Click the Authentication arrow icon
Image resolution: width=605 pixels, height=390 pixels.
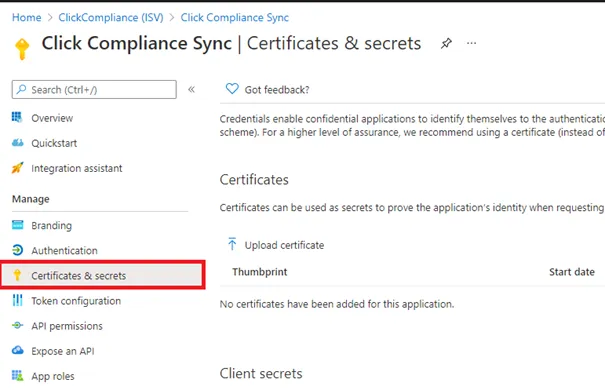coord(17,250)
